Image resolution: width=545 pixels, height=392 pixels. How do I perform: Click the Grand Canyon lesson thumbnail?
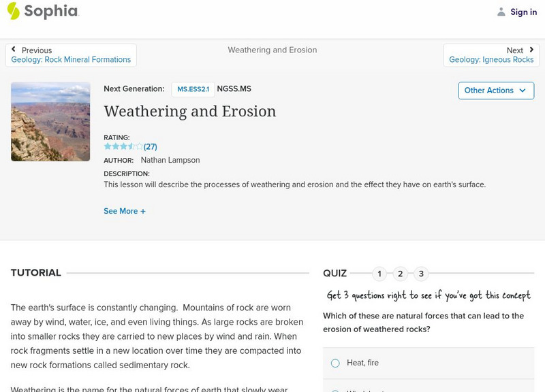click(x=50, y=122)
